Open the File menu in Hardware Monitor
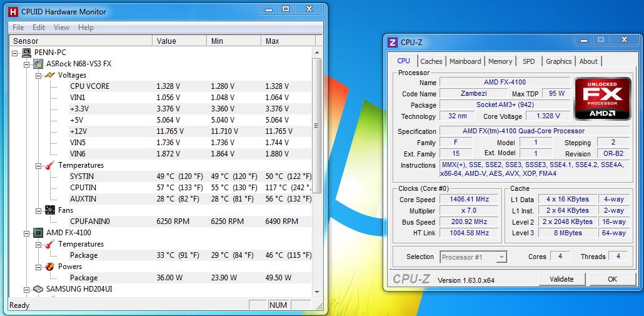The image size is (644, 316). (18, 28)
